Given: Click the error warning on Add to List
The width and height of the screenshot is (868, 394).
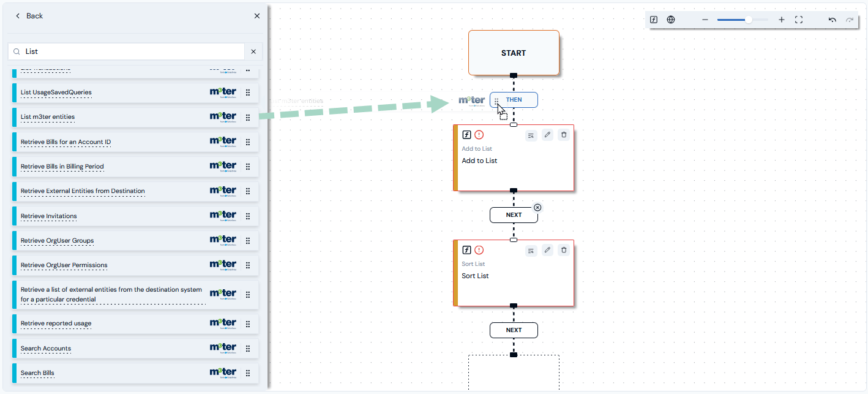Looking at the screenshot, I should tap(479, 135).
